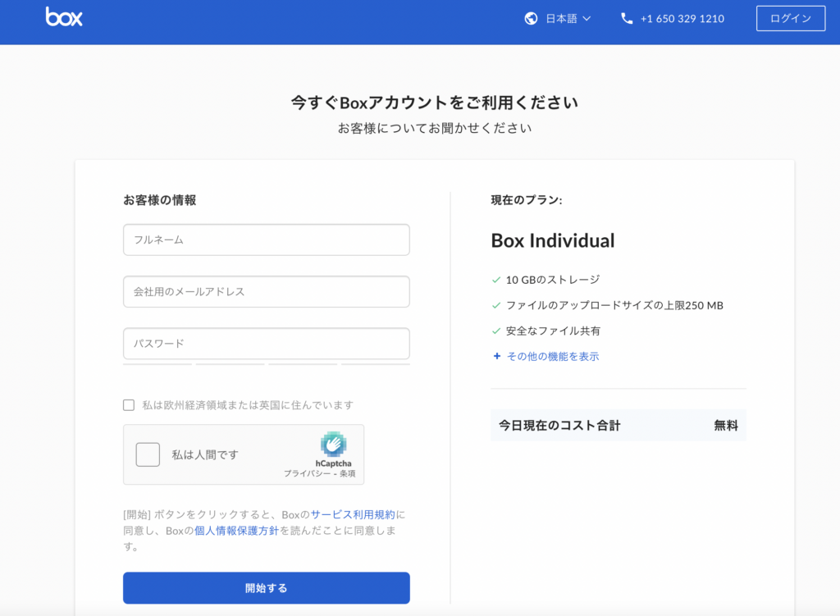
Task: Tick the 私は人間です captcha checkbox
Action: [148, 454]
